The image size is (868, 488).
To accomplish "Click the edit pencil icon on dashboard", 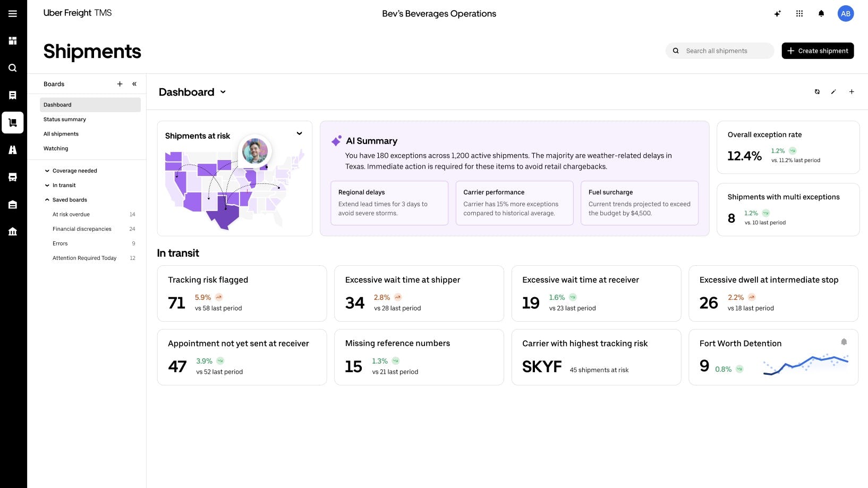I will coord(833,92).
